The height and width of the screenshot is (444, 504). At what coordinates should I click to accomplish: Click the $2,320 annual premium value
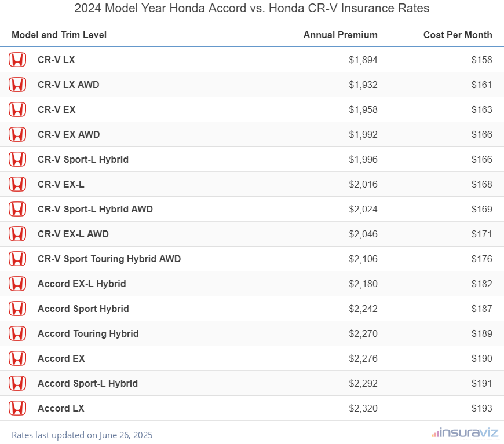click(363, 408)
